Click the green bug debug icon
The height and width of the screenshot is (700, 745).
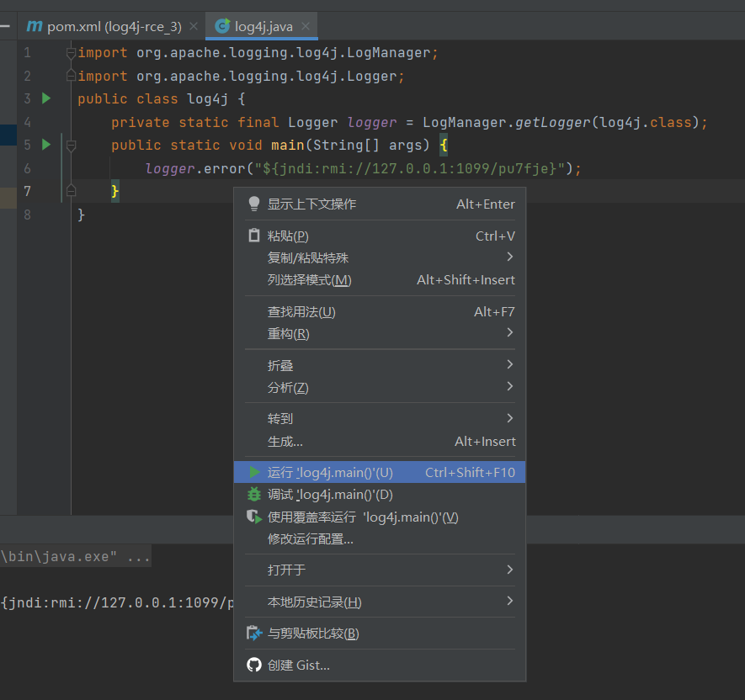click(x=255, y=495)
